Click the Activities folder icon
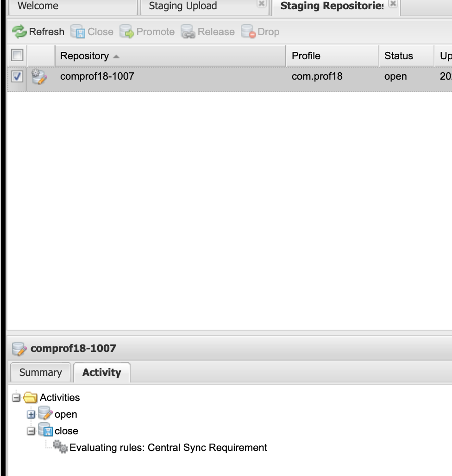 [x=31, y=397]
